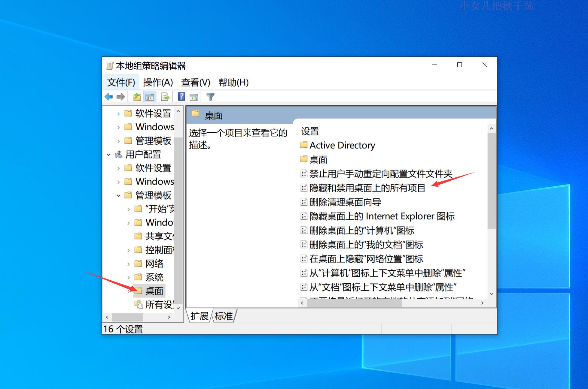This screenshot has width=588, height=389.
Task: Click the Export list toolbar icon
Action: tap(166, 97)
